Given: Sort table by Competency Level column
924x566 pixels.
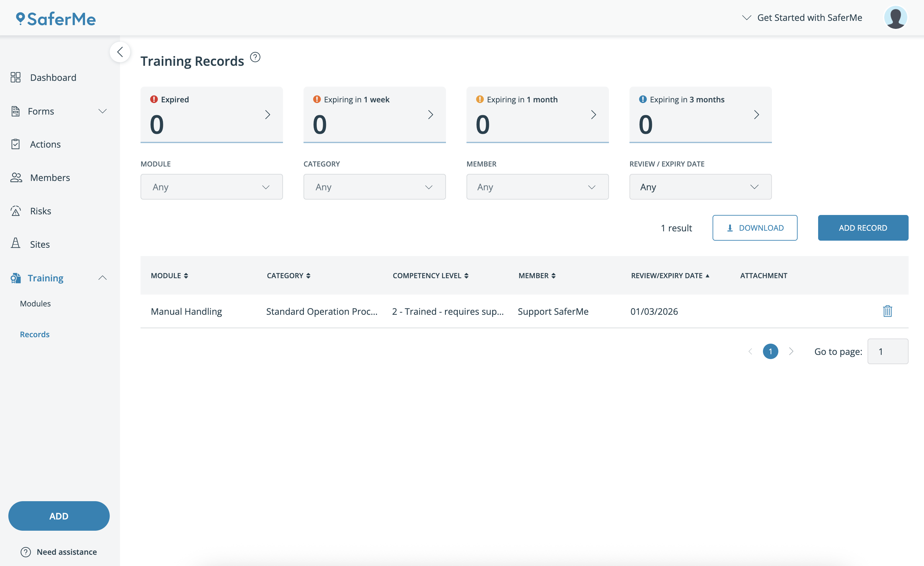Looking at the screenshot, I should click(430, 276).
